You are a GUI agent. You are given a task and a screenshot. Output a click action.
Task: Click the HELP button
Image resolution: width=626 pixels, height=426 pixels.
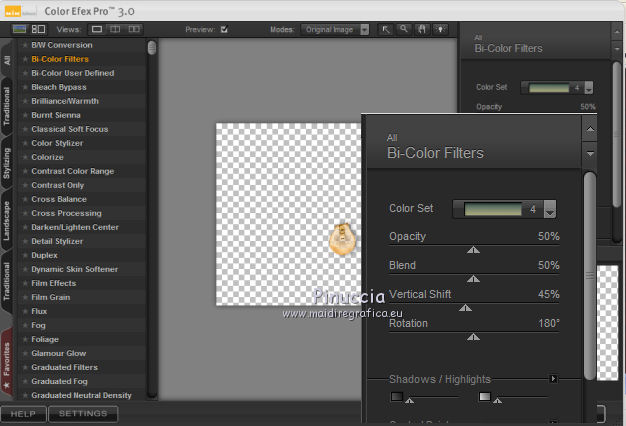(x=23, y=414)
